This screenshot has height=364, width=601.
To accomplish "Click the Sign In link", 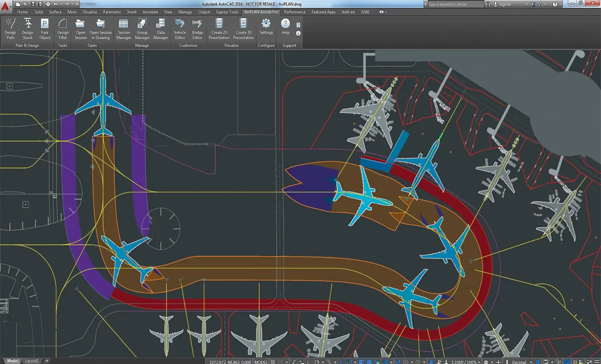I will (506, 4).
